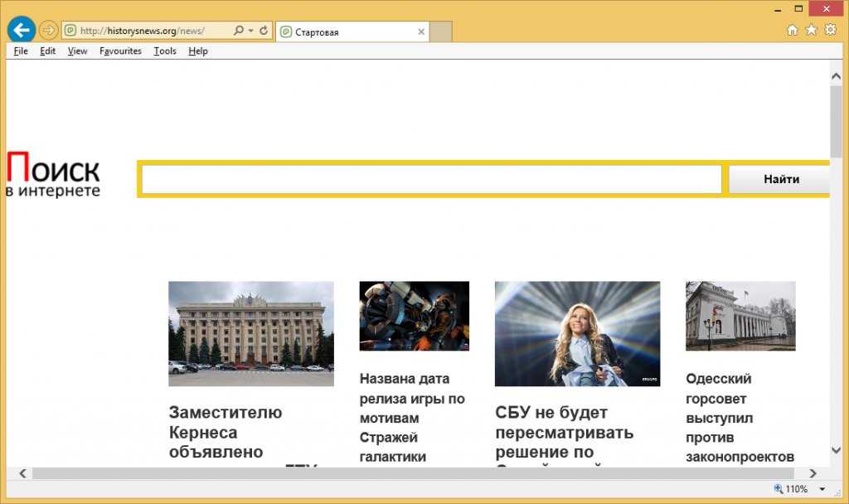Close the Стартовая tab
The width and height of the screenshot is (849, 504).
(x=421, y=32)
